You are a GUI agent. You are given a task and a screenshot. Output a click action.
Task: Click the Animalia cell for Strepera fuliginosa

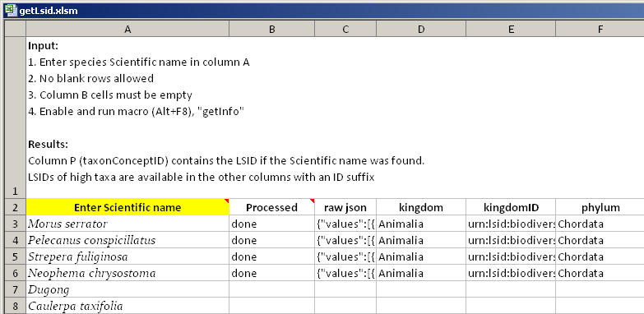pyautogui.click(x=421, y=256)
